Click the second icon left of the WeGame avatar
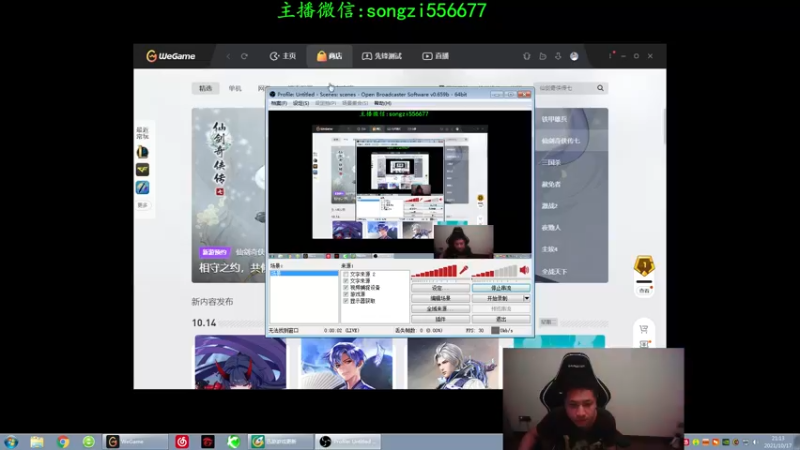 [x=543, y=56]
